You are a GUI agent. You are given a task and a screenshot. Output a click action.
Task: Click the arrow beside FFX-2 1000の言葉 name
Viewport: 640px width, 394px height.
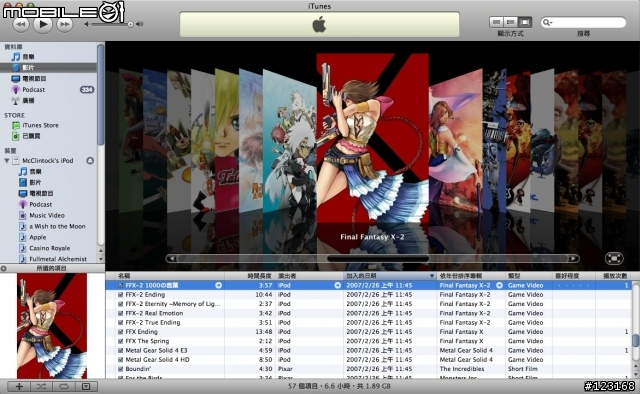tap(219, 285)
